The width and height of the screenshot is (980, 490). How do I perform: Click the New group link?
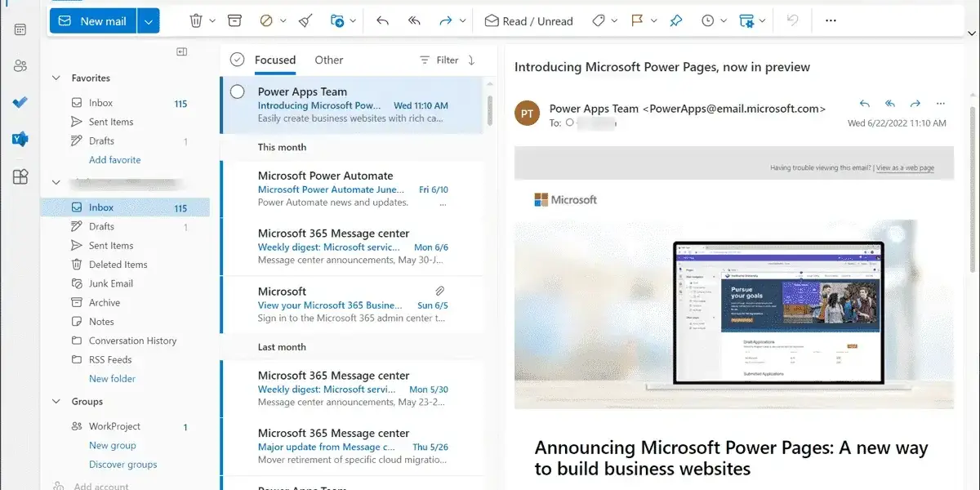pos(113,446)
